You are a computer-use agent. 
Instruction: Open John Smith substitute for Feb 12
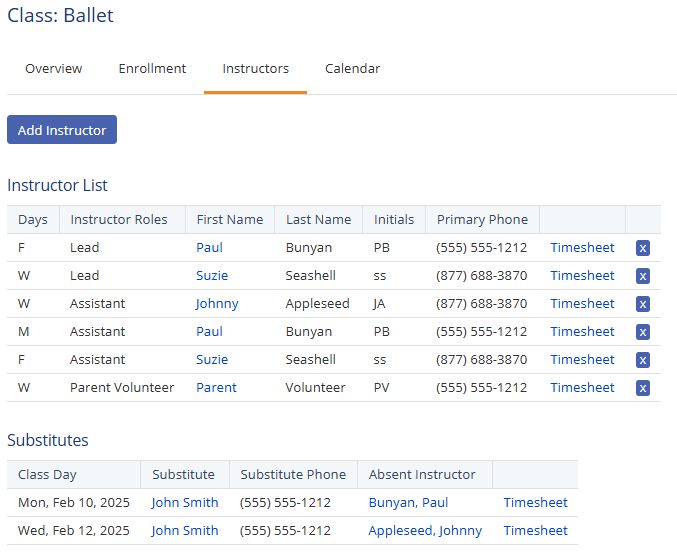point(184,531)
